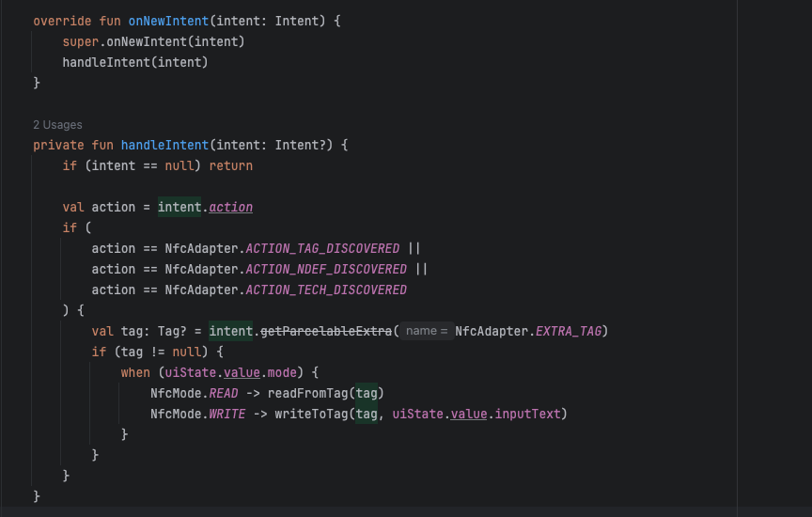Place the cursor on the super keyword

(x=80, y=41)
